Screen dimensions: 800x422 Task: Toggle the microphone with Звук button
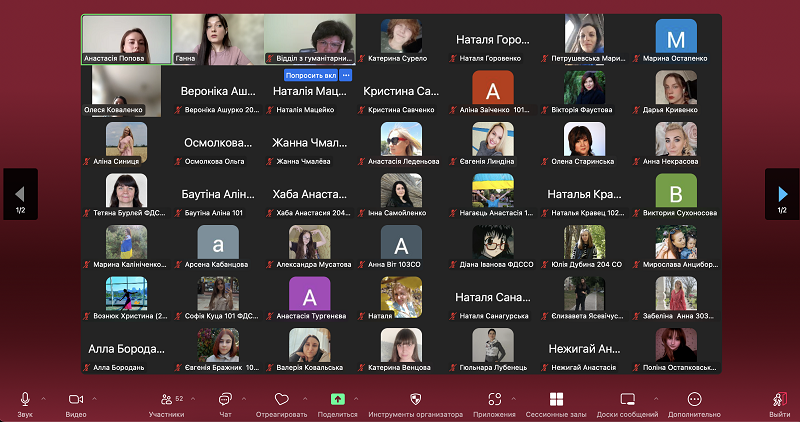(25, 399)
